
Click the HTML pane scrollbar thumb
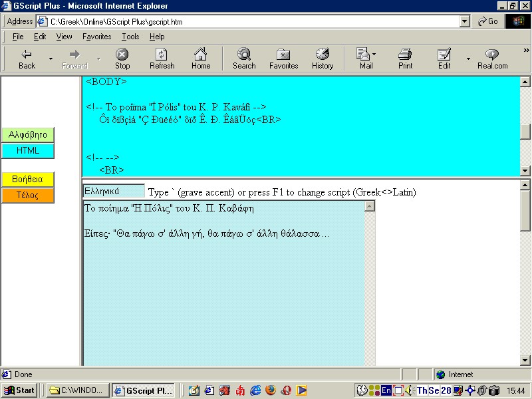pyautogui.click(x=525, y=131)
